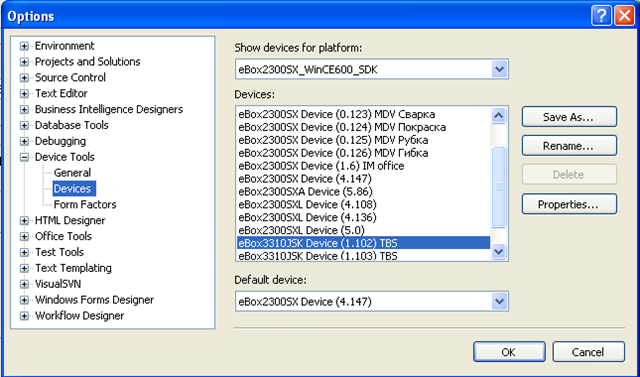
Task: Click the Save As button
Action: click(569, 117)
